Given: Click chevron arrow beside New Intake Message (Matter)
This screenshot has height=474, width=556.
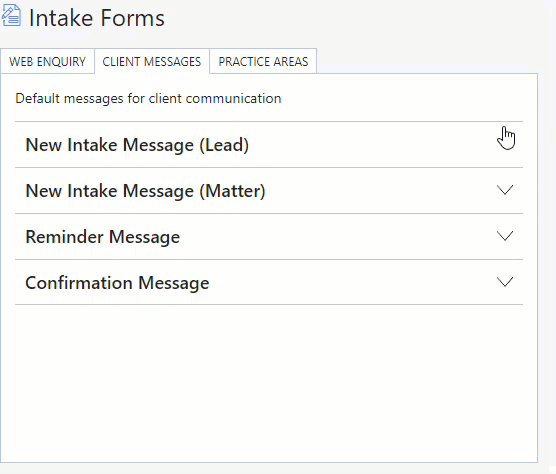Looking at the screenshot, I should (x=505, y=190).
